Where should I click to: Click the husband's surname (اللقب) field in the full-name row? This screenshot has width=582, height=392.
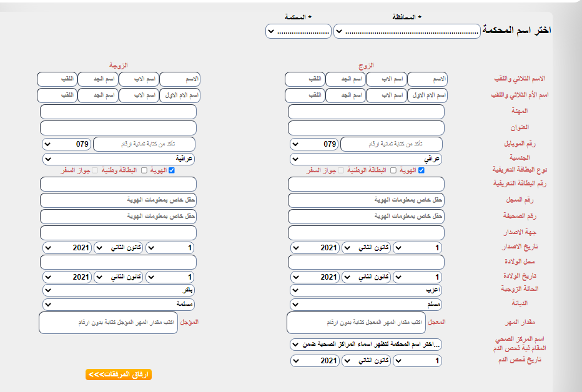point(305,79)
